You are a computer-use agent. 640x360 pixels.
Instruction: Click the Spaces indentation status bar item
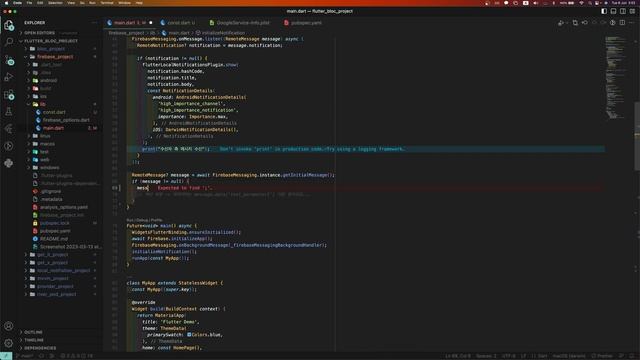click(486, 356)
